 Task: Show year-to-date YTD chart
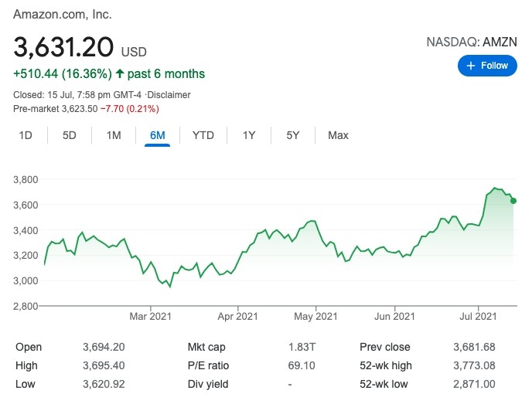coord(203,135)
